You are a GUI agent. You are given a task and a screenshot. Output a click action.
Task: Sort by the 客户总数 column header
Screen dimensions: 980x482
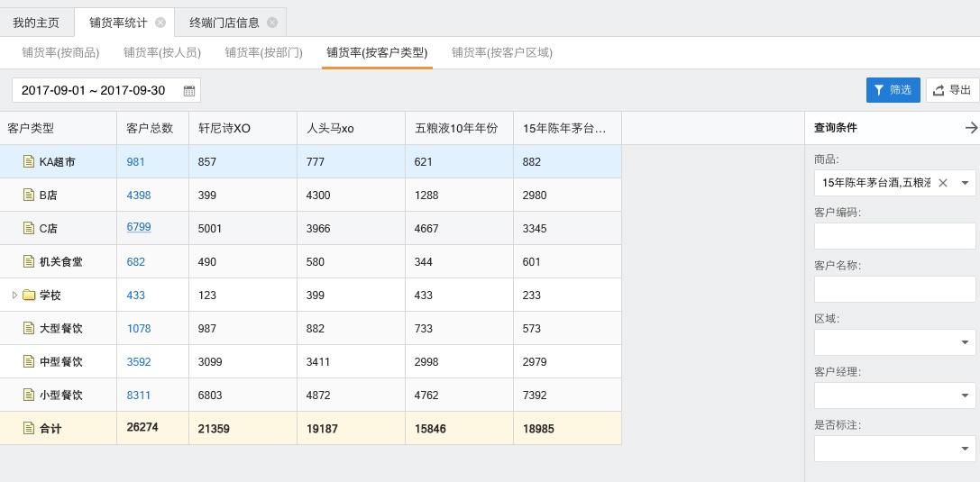tap(150, 129)
